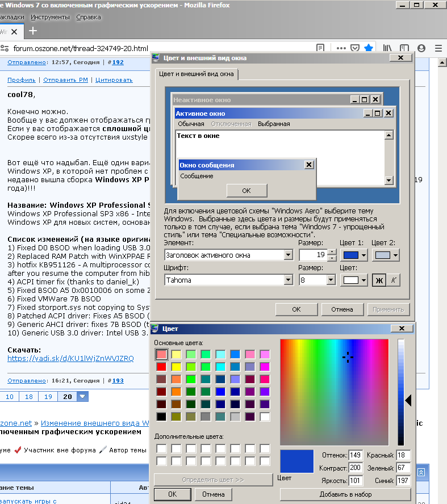This screenshot has width=447, height=504.
Task: Open Firefox reader view icon
Action: pos(320,48)
